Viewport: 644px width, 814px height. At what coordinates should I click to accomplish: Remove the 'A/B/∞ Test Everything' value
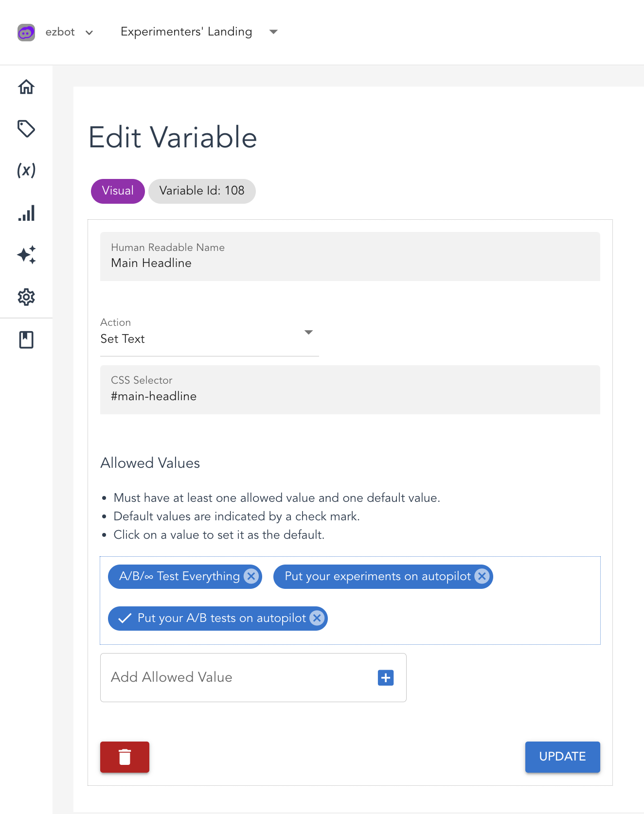click(251, 577)
